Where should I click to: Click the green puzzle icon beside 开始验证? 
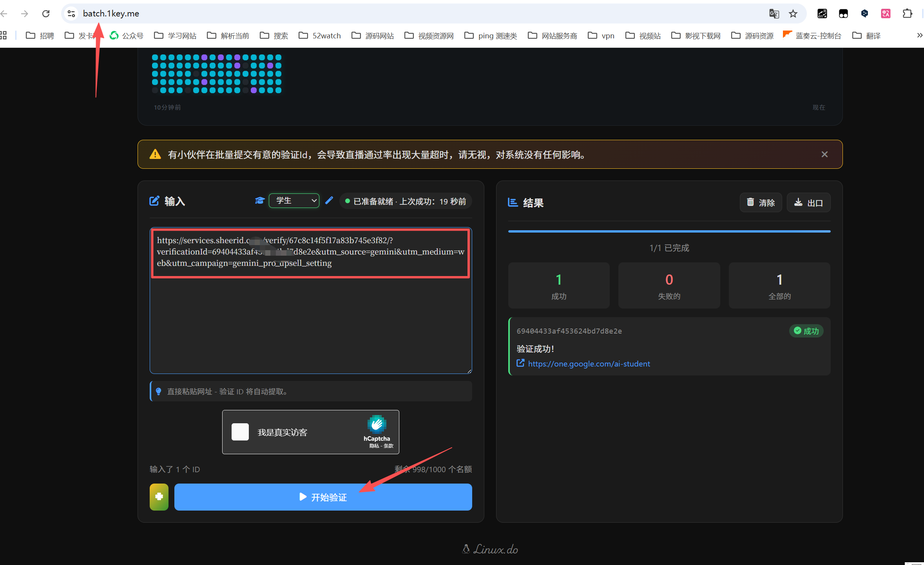click(x=159, y=497)
